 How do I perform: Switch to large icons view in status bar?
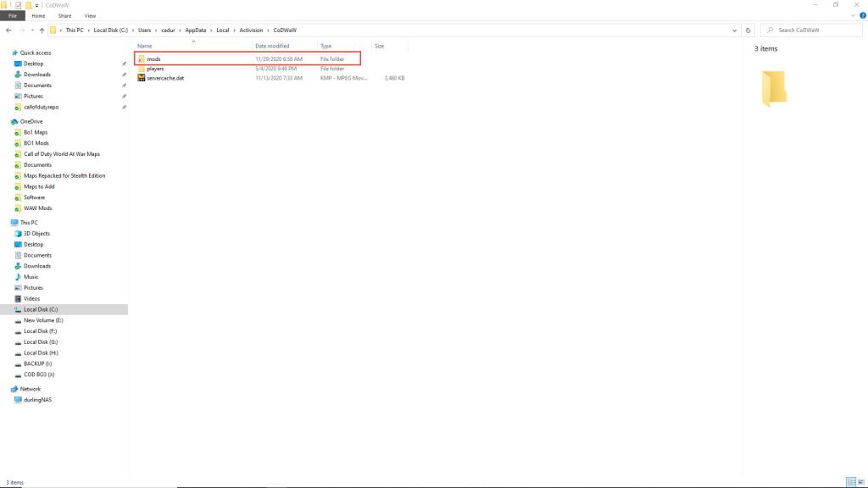coord(860,482)
